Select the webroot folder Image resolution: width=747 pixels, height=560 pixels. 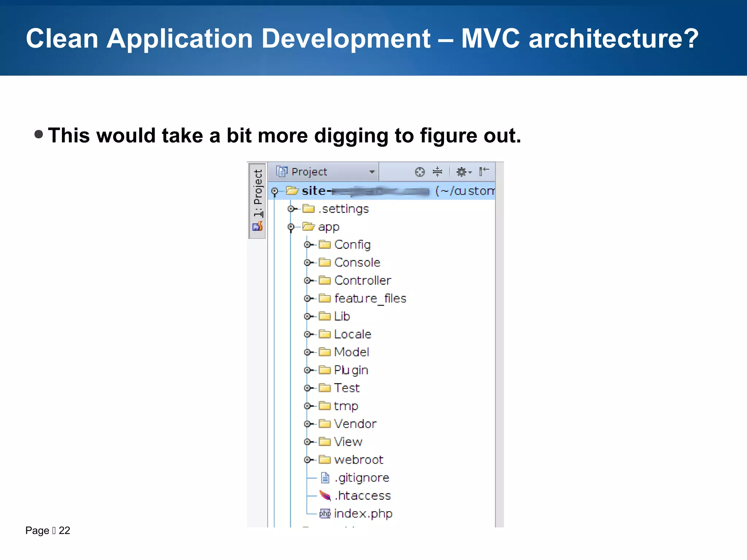point(358,460)
